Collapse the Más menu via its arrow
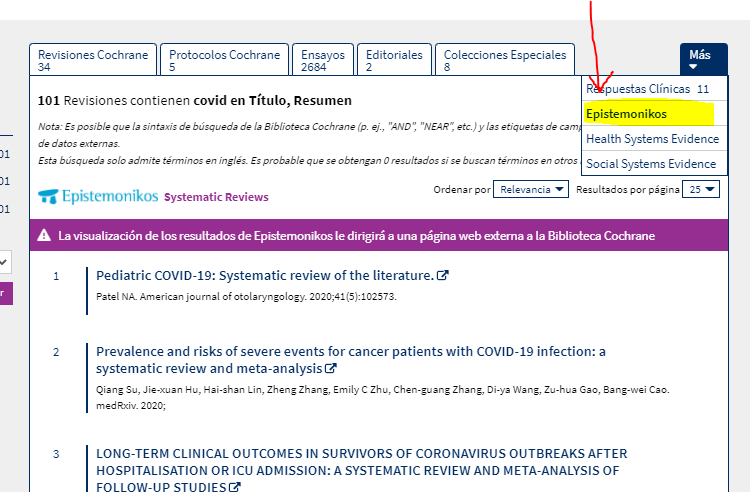This screenshot has height=492, width=750. pos(699,68)
